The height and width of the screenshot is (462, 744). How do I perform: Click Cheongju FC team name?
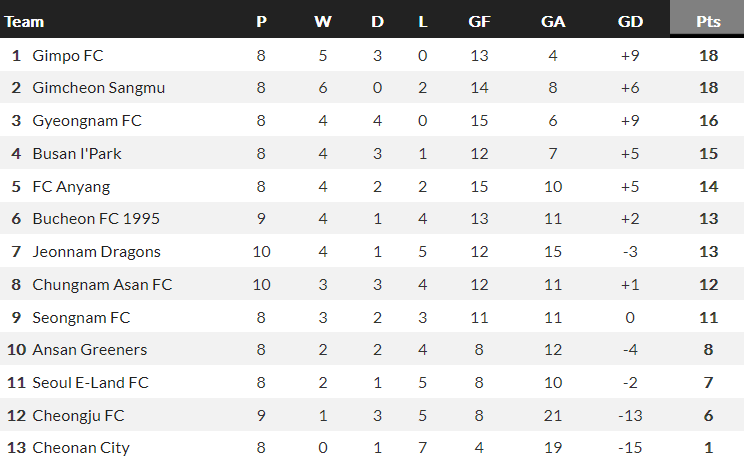coord(78,416)
